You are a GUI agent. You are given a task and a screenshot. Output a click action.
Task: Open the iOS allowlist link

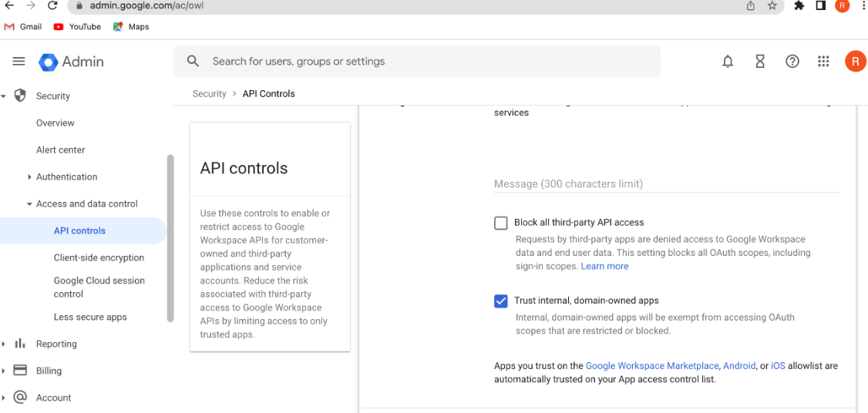[778, 366]
